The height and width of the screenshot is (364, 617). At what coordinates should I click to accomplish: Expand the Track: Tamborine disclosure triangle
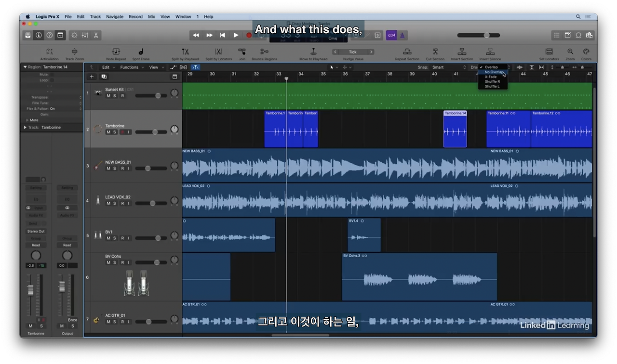[25, 128]
